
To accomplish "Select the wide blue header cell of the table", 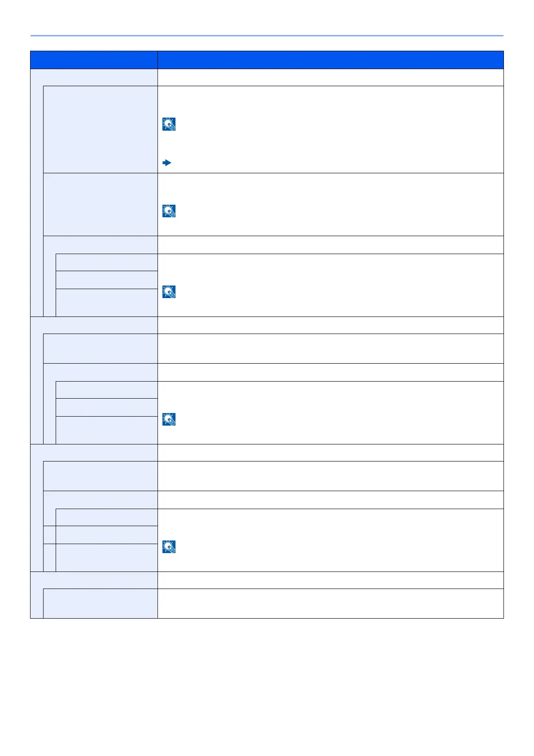I will [x=330, y=60].
